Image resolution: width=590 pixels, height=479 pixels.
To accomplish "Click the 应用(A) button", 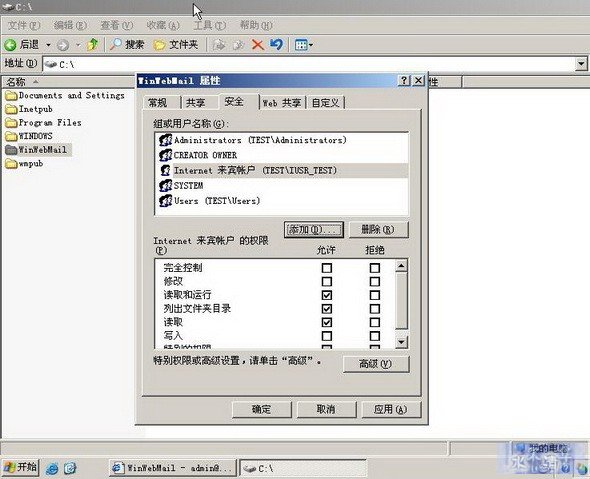I will click(391, 409).
